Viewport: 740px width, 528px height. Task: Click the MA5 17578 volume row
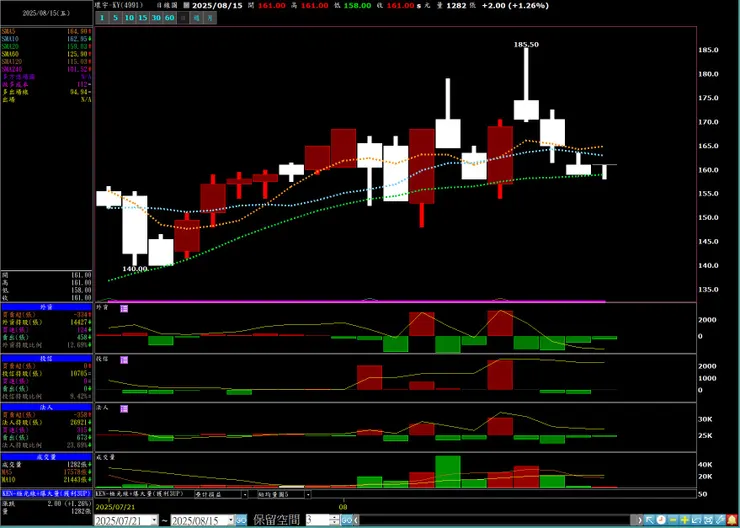coord(46,472)
